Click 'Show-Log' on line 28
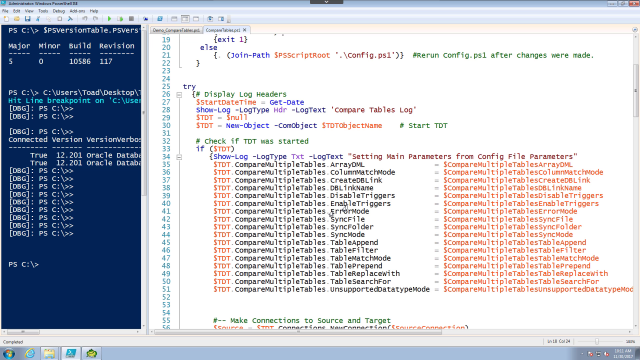Screen dimensions: 640x360 [213, 110]
